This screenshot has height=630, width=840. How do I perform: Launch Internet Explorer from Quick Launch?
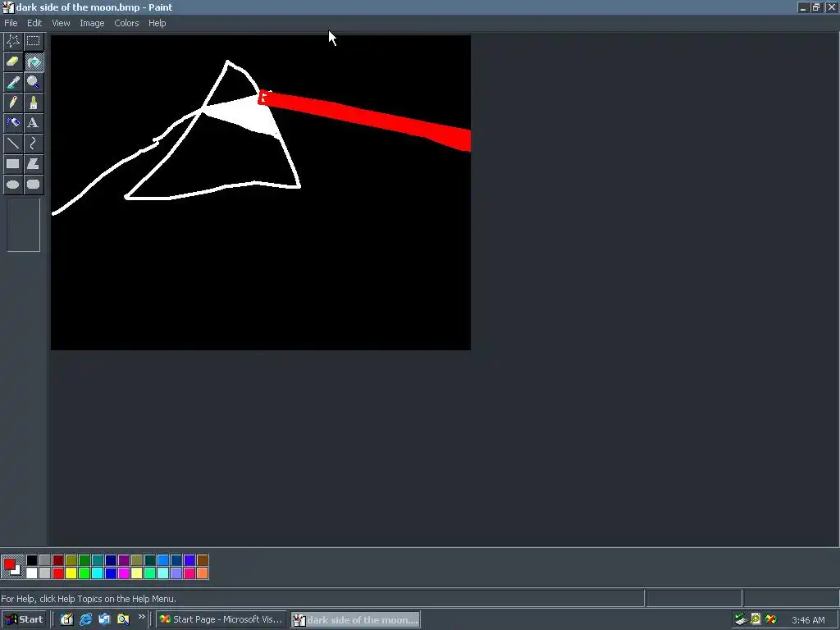85,620
